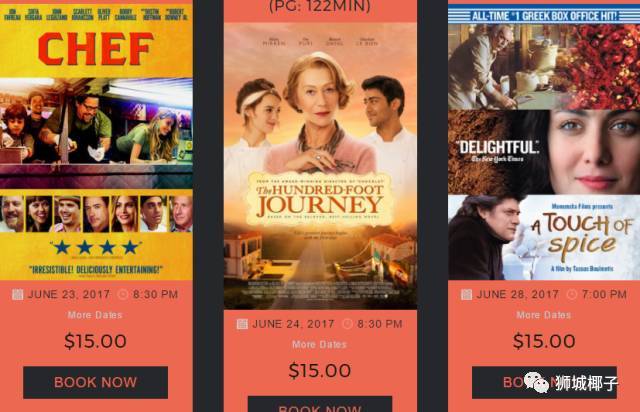640x412 pixels.
Task: Click the calendar icon beside June 28, 2017
Action: 467,294
